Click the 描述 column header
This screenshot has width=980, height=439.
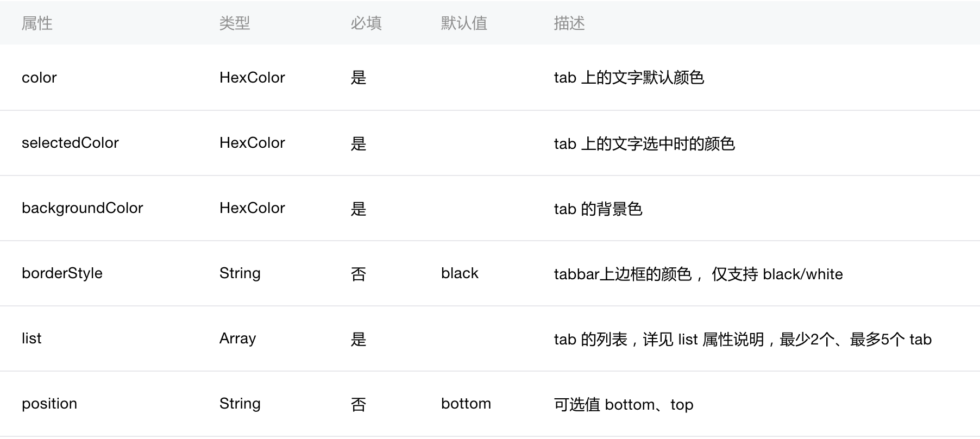point(569,23)
